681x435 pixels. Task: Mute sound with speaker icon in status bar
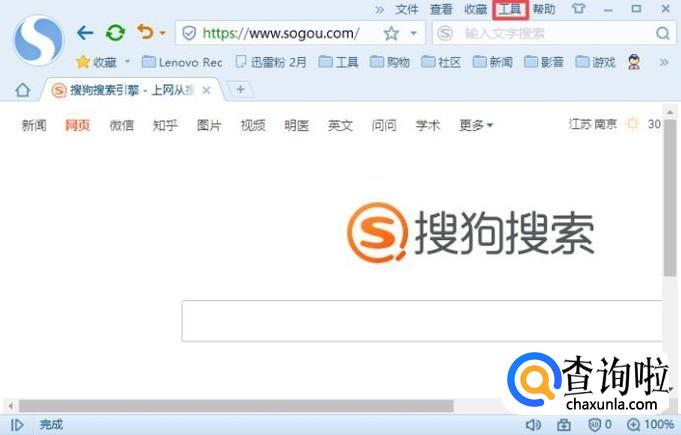click(532, 425)
